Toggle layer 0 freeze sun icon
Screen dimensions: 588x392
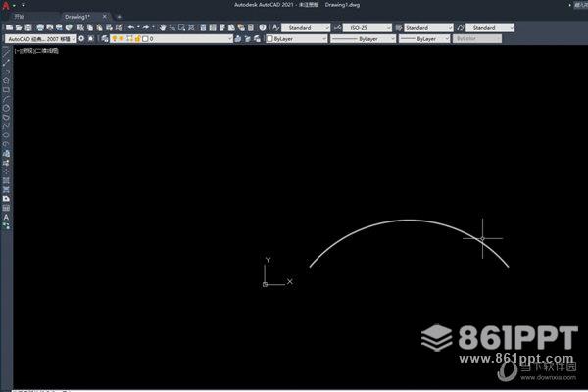click(122, 38)
